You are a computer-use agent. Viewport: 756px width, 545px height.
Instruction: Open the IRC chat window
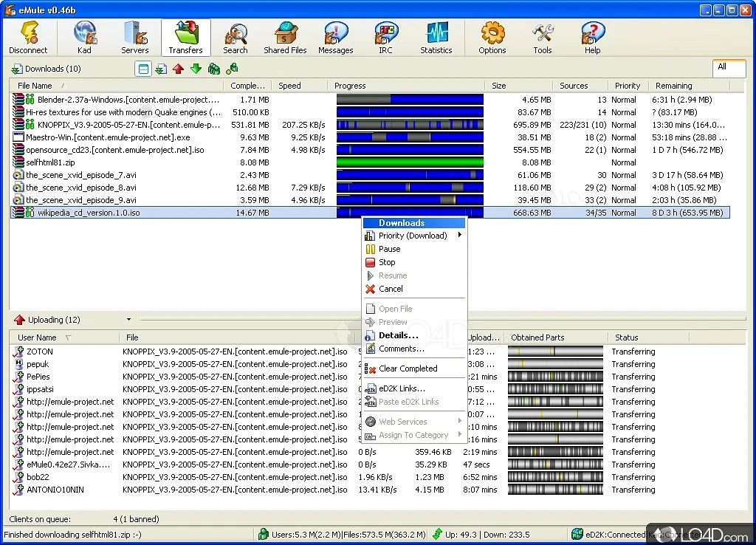[386, 37]
